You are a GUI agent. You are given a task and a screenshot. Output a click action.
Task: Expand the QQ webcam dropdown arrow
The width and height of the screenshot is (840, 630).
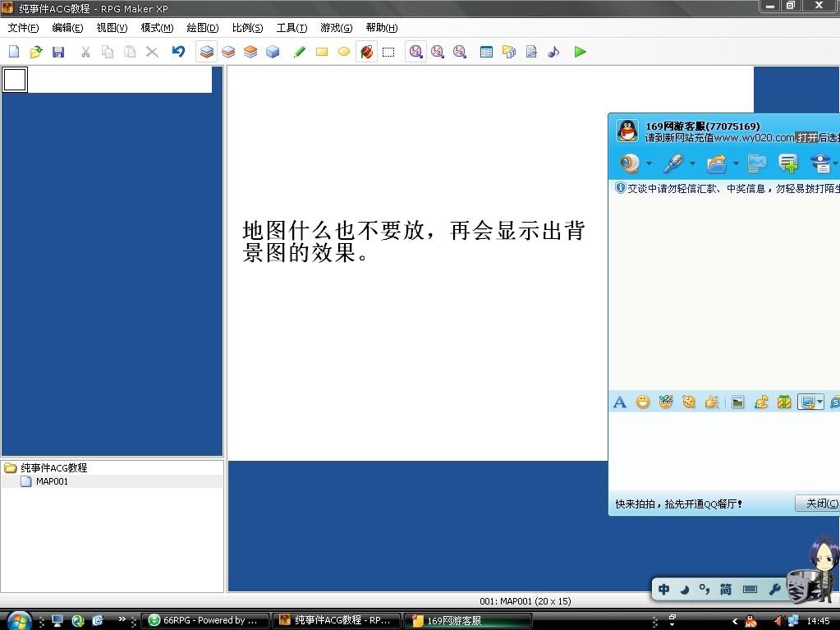[x=649, y=163]
